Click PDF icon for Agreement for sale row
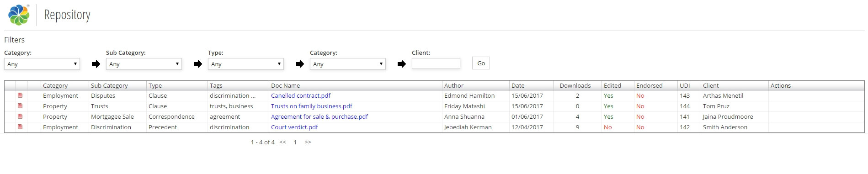 20,116
